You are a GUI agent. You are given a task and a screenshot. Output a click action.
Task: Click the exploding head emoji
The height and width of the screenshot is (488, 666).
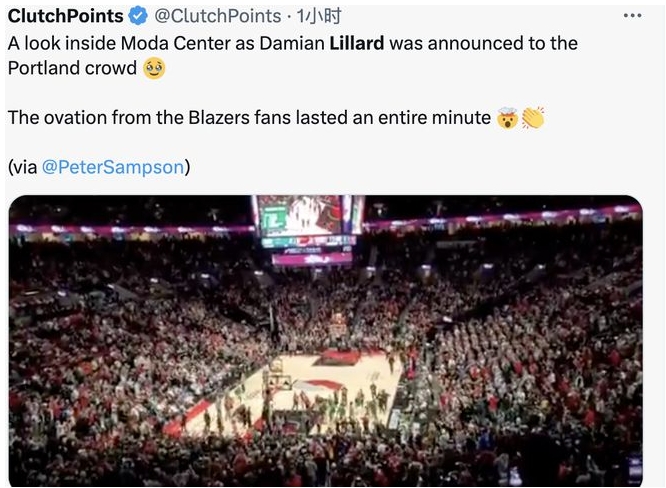point(508,118)
